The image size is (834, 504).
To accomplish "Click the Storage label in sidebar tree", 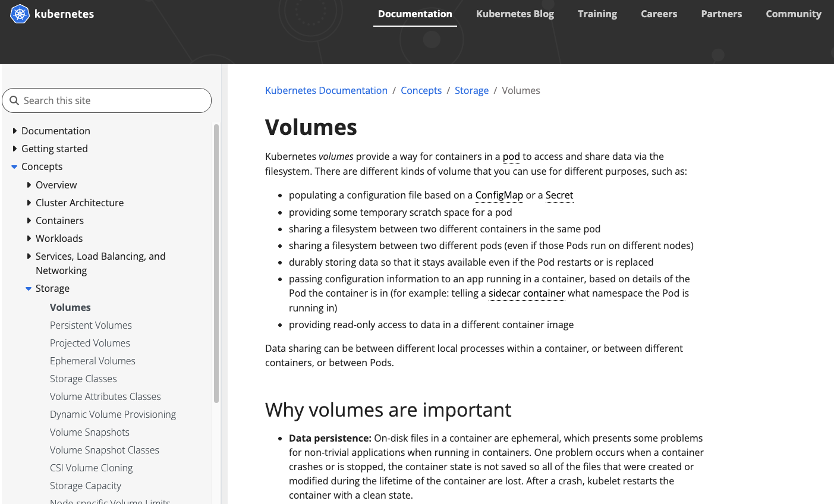I will pyautogui.click(x=52, y=288).
